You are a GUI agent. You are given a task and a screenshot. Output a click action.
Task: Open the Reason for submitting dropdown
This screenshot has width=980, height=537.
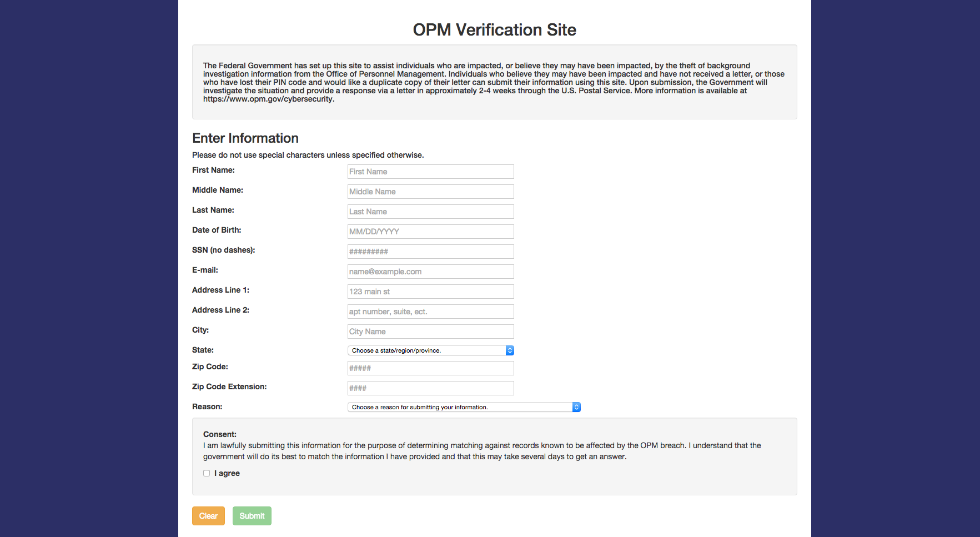(x=464, y=407)
